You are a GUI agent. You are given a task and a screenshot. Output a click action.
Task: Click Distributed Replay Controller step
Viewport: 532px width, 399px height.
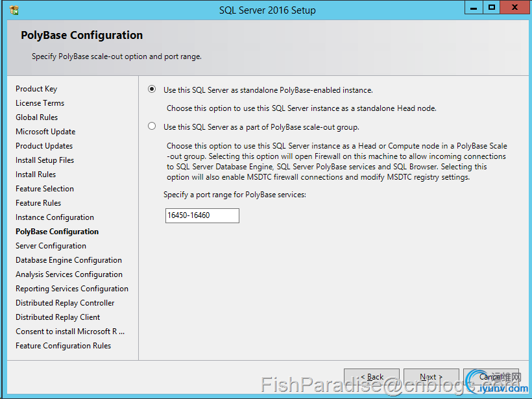[x=65, y=302]
